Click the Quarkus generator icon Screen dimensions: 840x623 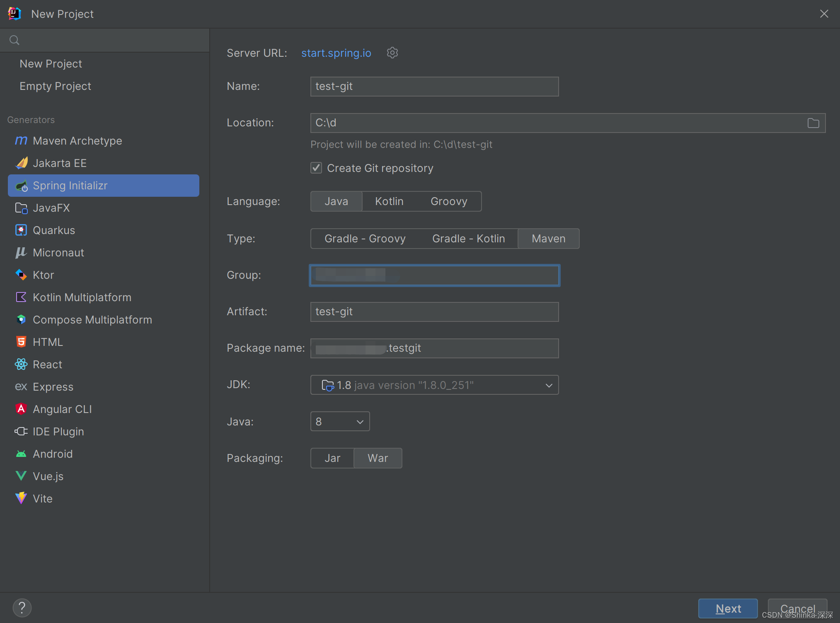click(x=21, y=230)
